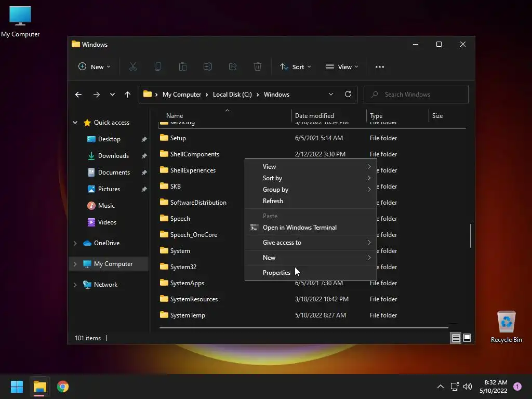The image size is (532, 399).
Task: Open the volume speaker tray icon
Action: click(x=468, y=387)
